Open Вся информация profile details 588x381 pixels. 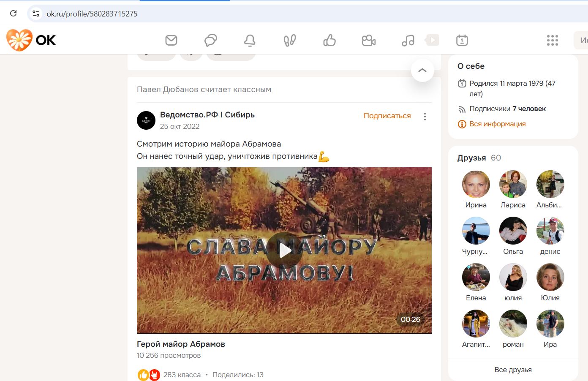[498, 124]
